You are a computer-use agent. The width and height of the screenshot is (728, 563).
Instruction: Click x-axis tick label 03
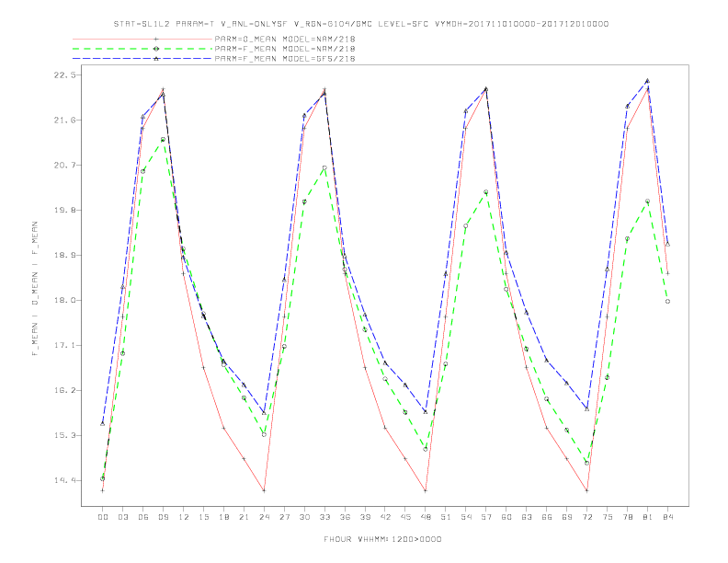click(x=123, y=517)
